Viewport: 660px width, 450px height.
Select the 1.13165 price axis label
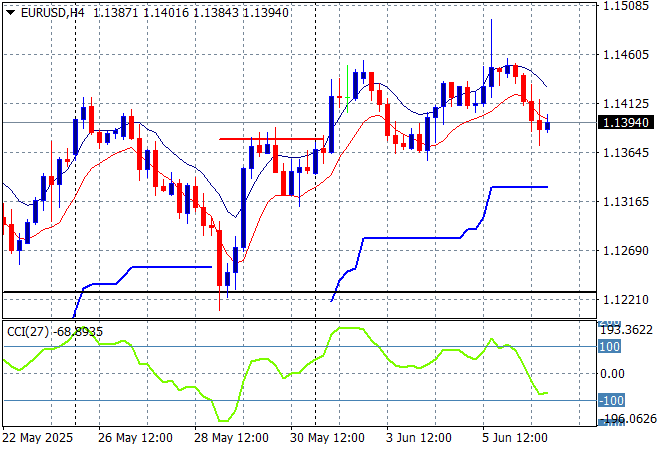click(x=626, y=202)
